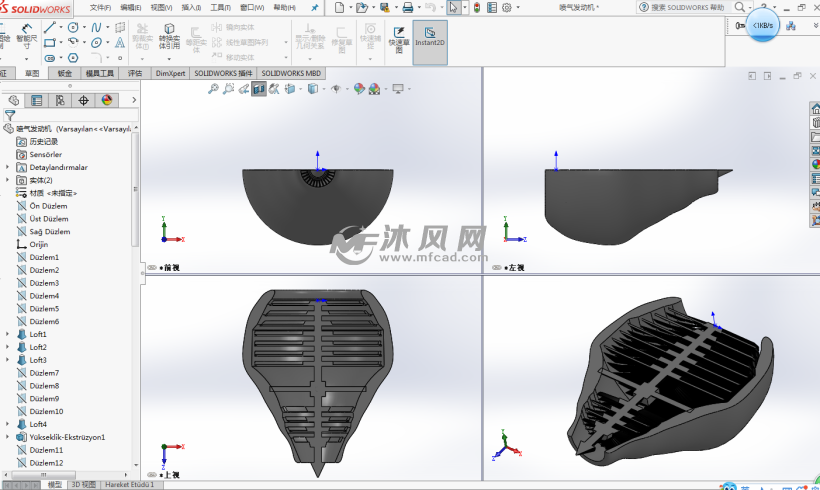This screenshot has height=490, width=820.
Task: Expand the Detaylandırmalar tree node
Action: [x=7, y=167]
